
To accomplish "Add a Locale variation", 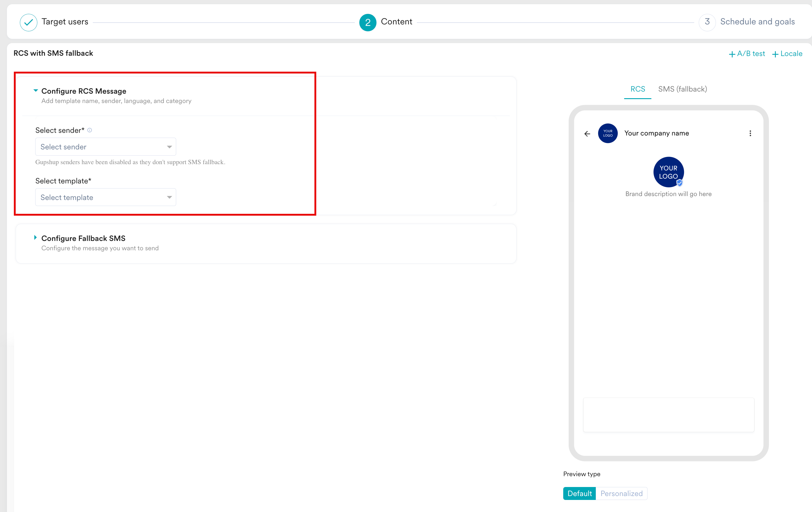I will click(787, 54).
